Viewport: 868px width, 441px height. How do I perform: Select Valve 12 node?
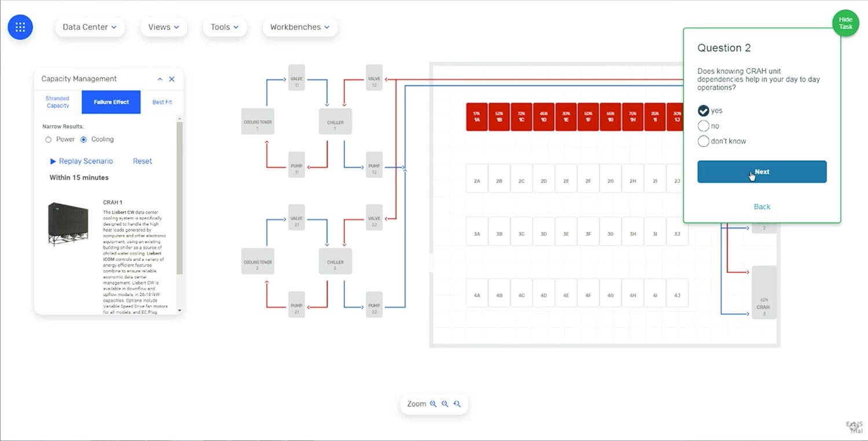(x=374, y=78)
